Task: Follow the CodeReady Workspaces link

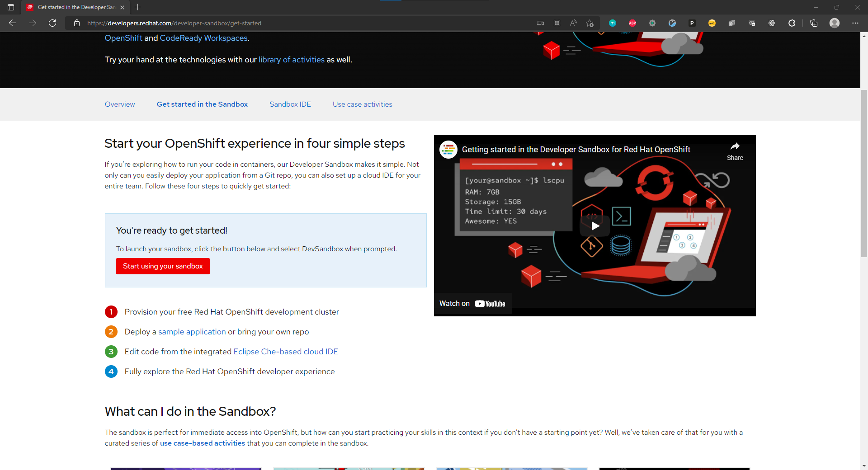Action: [x=204, y=38]
